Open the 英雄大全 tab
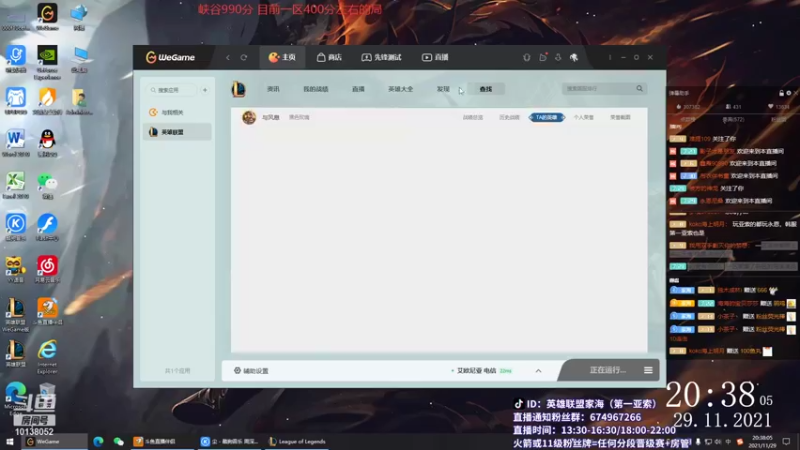The image size is (800, 450). click(x=401, y=89)
